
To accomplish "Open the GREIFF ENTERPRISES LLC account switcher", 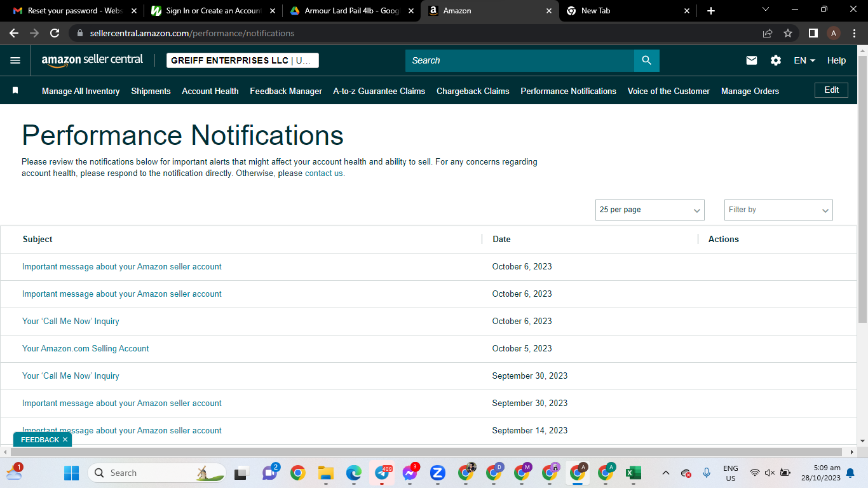I will (243, 60).
